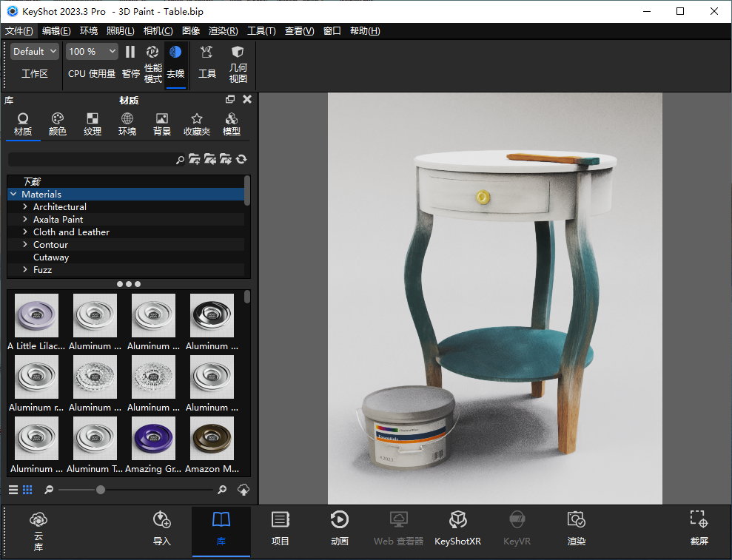Take a screenshot (截屏)

point(699,529)
